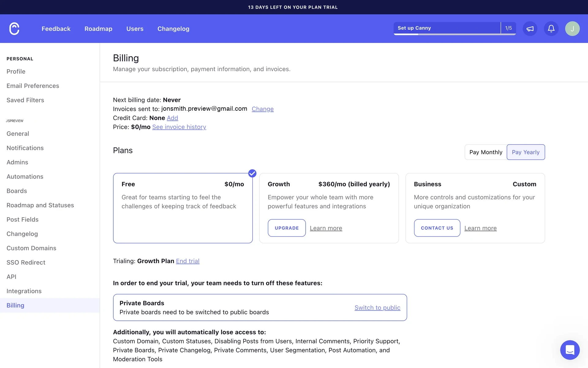Click the $360/mo (billed yearly) price
The image size is (588, 368).
coord(354,184)
